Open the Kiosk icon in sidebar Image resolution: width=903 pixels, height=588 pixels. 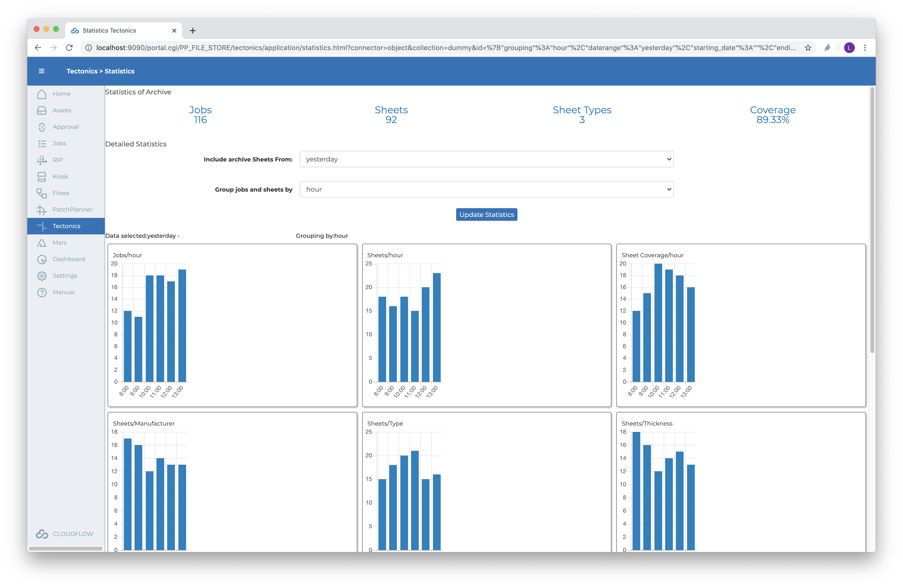[x=42, y=177]
